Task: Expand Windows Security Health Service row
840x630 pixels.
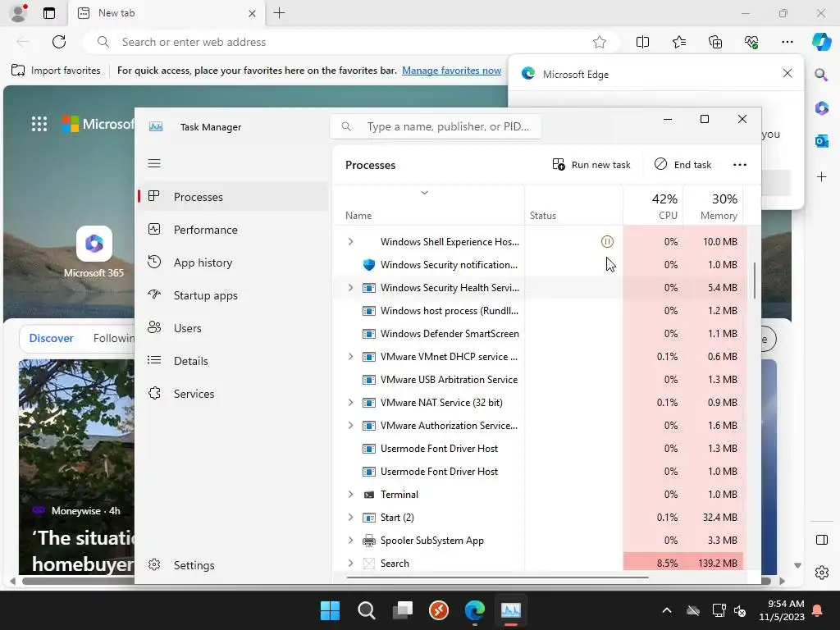Action: (350, 288)
